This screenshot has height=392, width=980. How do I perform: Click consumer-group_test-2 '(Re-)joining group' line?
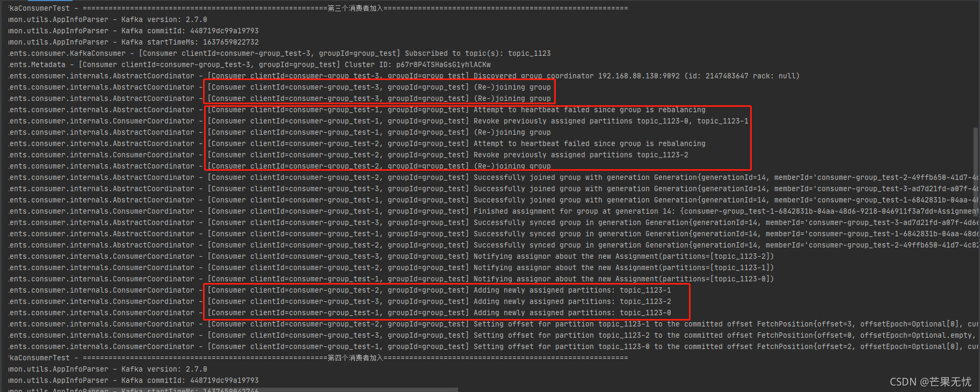(x=279, y=166)
